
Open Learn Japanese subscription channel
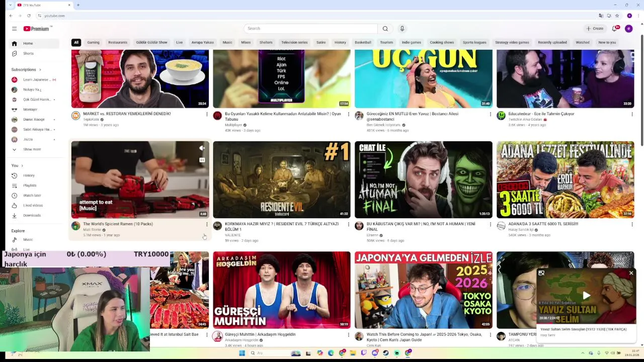click(x=34, y=79)
